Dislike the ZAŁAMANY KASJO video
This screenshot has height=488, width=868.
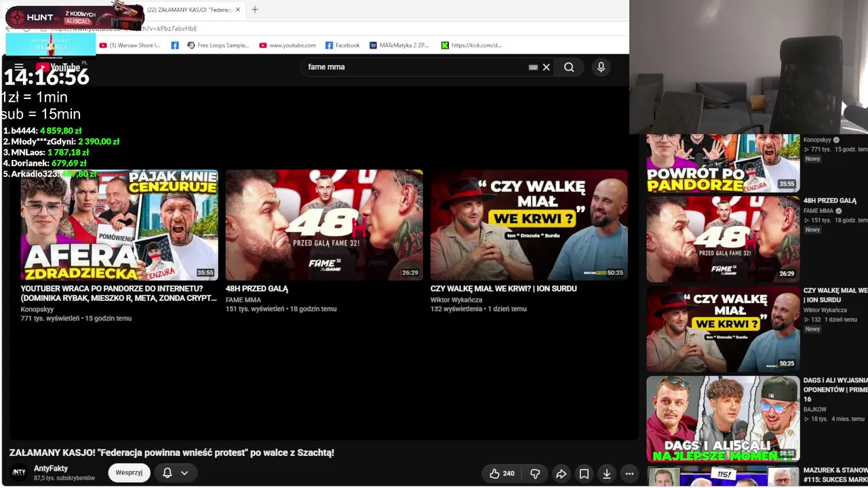pyautogui.click(x=535, y=474)
